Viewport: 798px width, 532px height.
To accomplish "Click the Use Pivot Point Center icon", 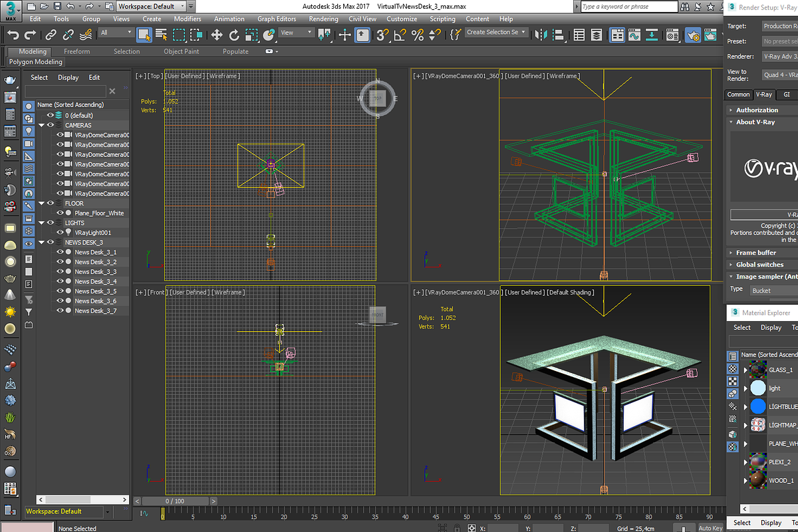I will 323,35.
